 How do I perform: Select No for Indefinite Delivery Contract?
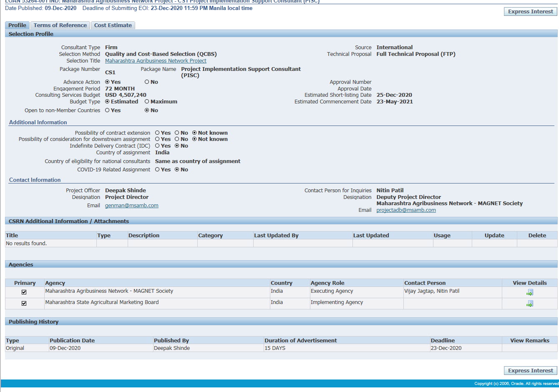click(177, 146)
